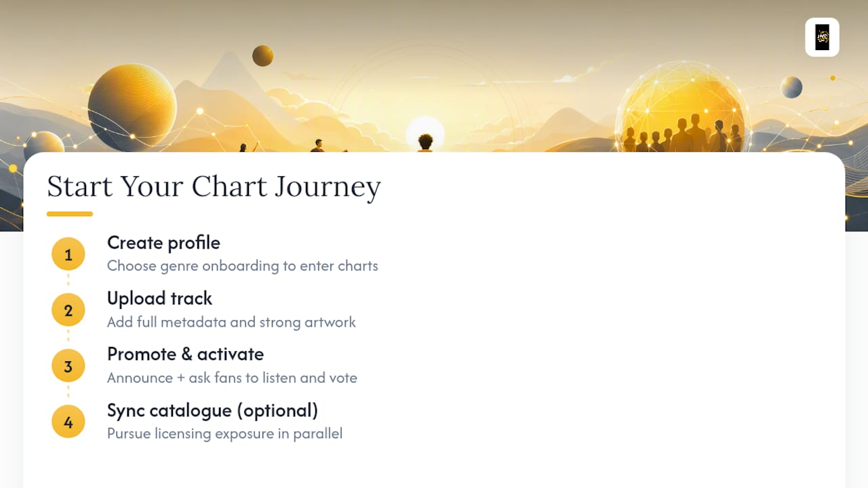The width and height of the screenshot is (868, 488).
Task: Click the glowing network globe with silhouettes
Action: coord(683,108)
